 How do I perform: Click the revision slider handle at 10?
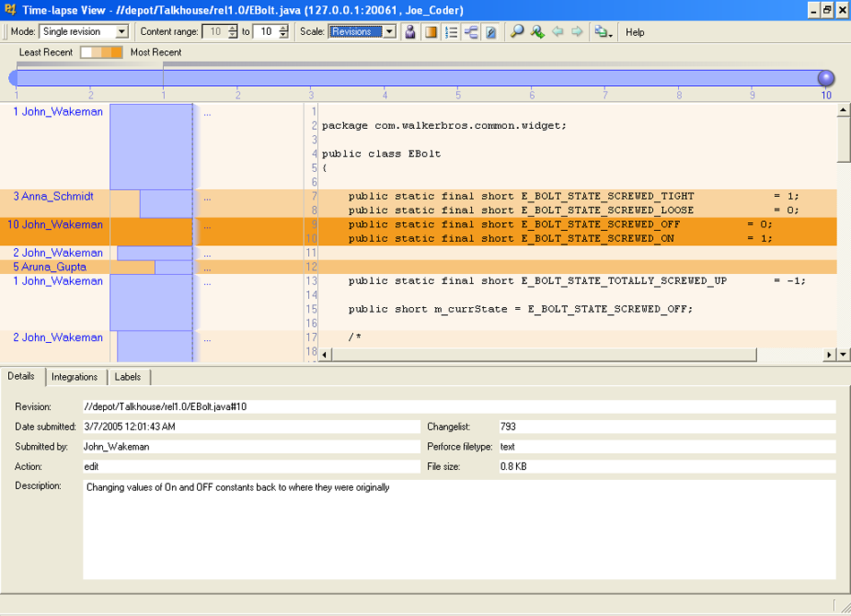826,79
